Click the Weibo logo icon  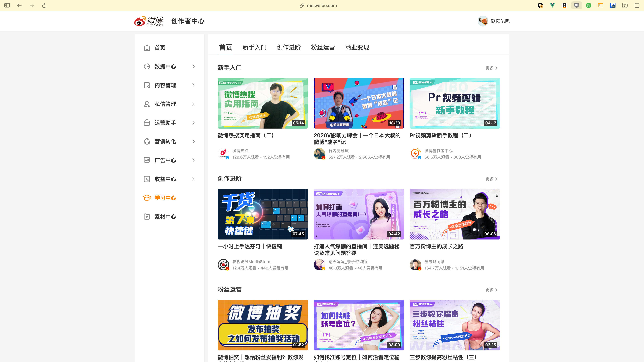pyautogui.click(x=148, y=21)
